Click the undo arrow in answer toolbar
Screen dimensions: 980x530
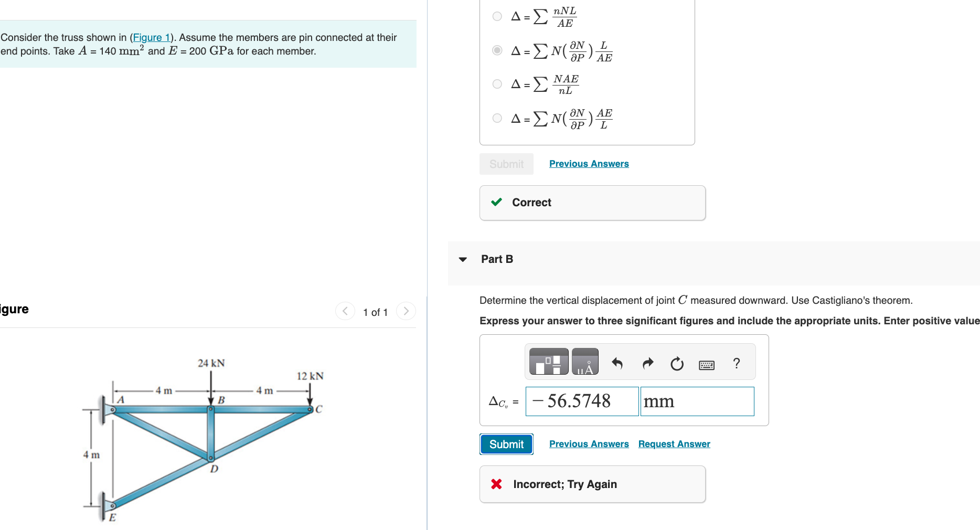coord(617,363)
